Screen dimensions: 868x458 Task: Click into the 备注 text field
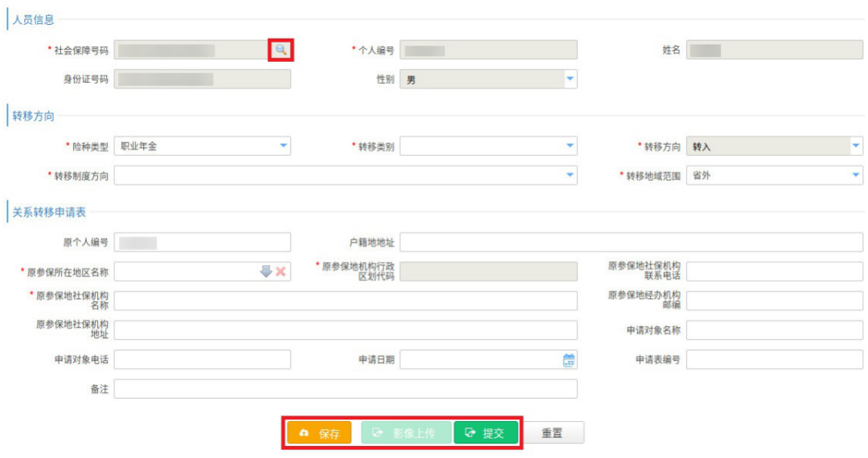coord(346,389)
